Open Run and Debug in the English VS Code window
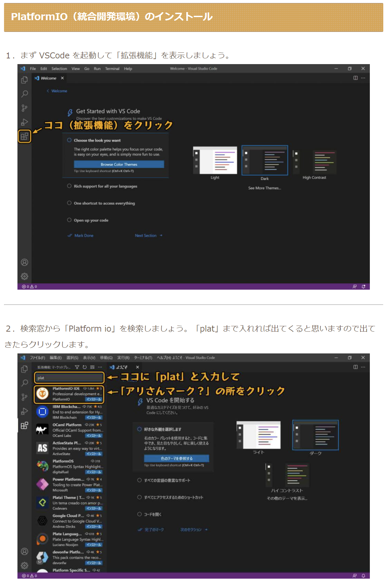392x583 pixels. click(x=24, y=122)
